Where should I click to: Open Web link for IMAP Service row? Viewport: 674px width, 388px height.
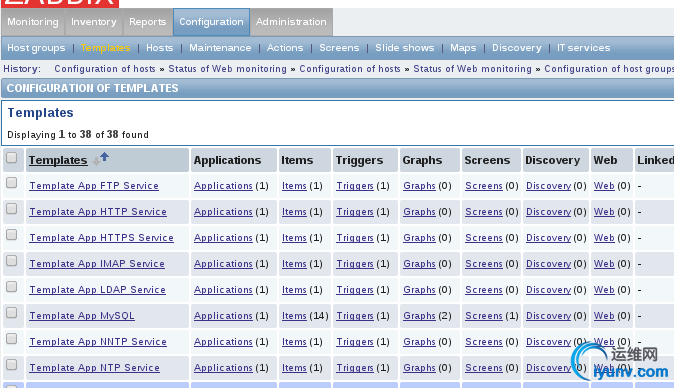pos(604,264)
